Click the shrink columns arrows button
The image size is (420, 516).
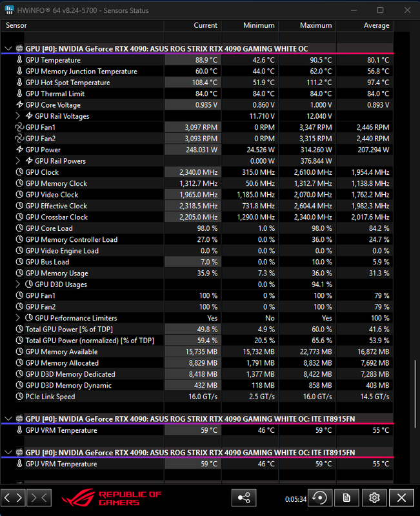39,497
